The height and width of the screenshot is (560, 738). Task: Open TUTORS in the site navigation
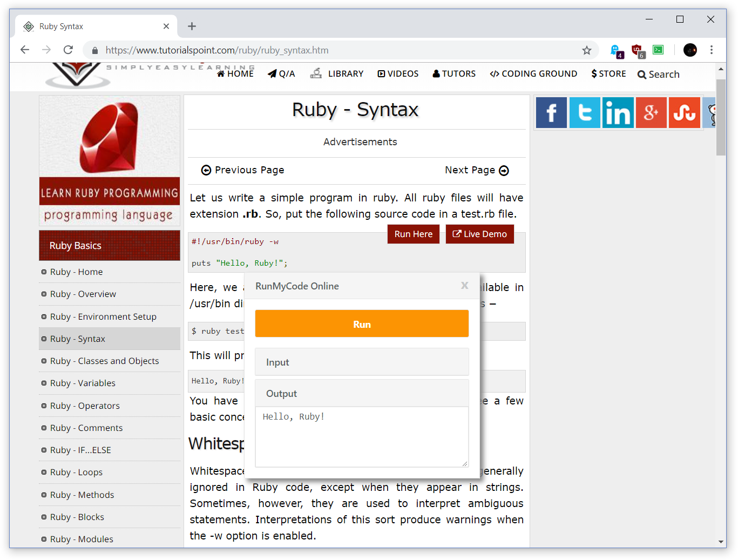click(454, 73)
